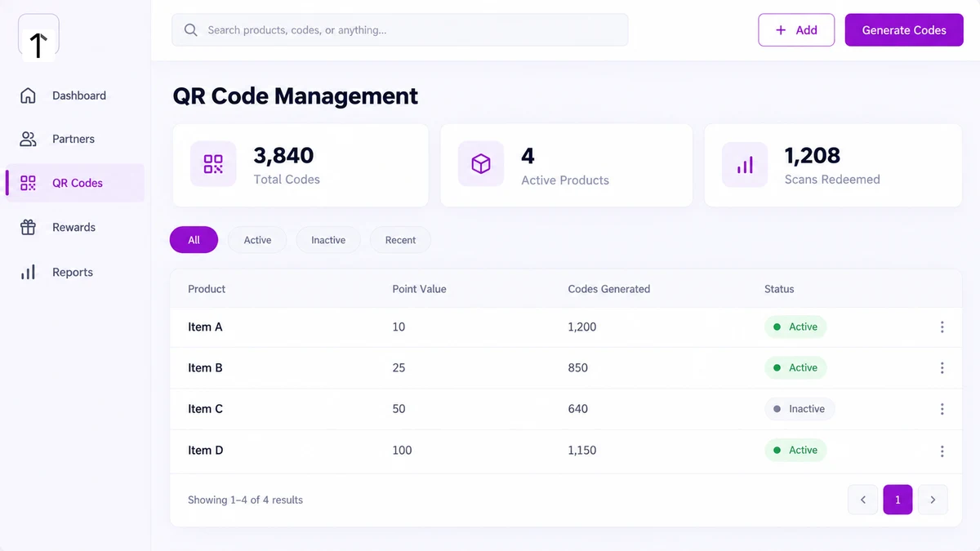Open the Item A row options menu
980x551 pixels.
942,327
